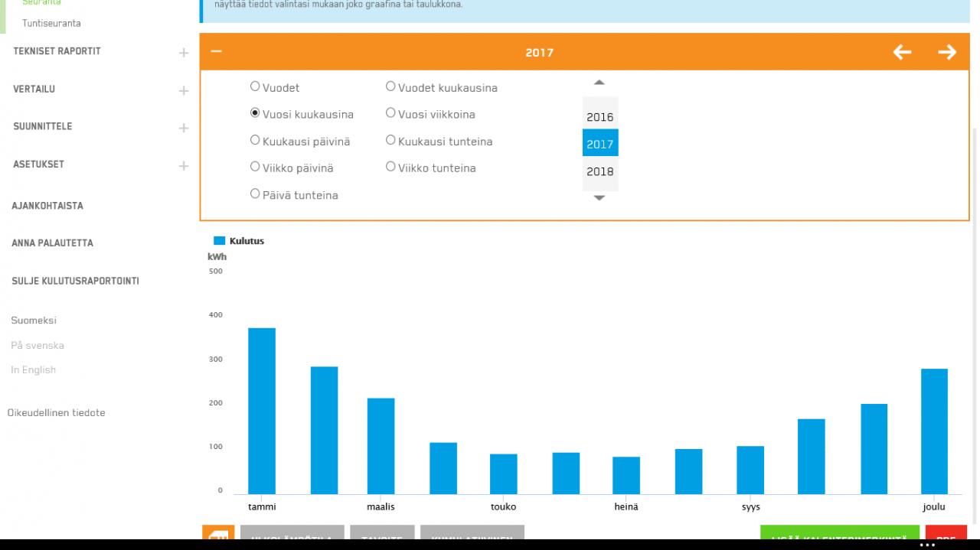Pick year 2016 in the year list
980x550 pixels.
coord(600,117)
